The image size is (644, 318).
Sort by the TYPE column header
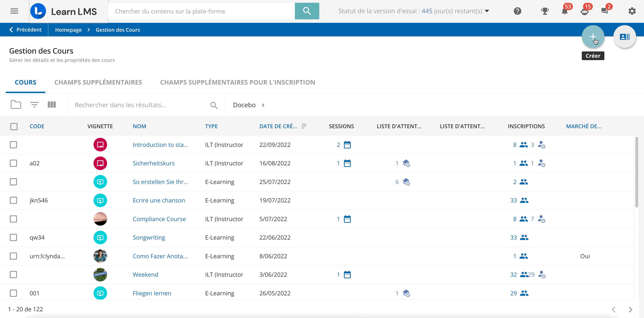(x=211, y=126)
